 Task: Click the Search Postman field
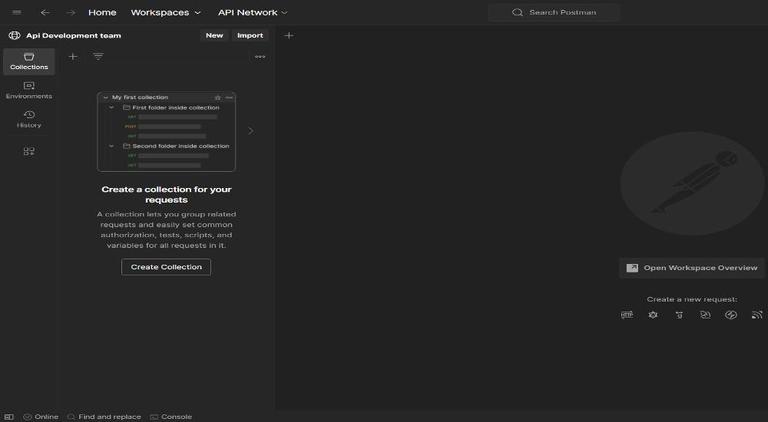pyautogui.click(x=554, y=13)
